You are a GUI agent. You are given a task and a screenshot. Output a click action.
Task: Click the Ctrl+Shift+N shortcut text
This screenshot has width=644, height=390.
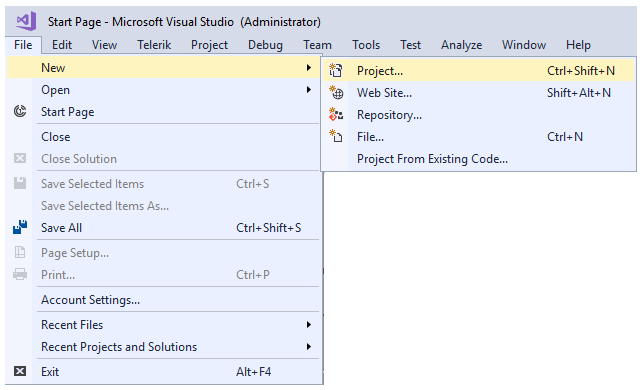tap(581, 71)
